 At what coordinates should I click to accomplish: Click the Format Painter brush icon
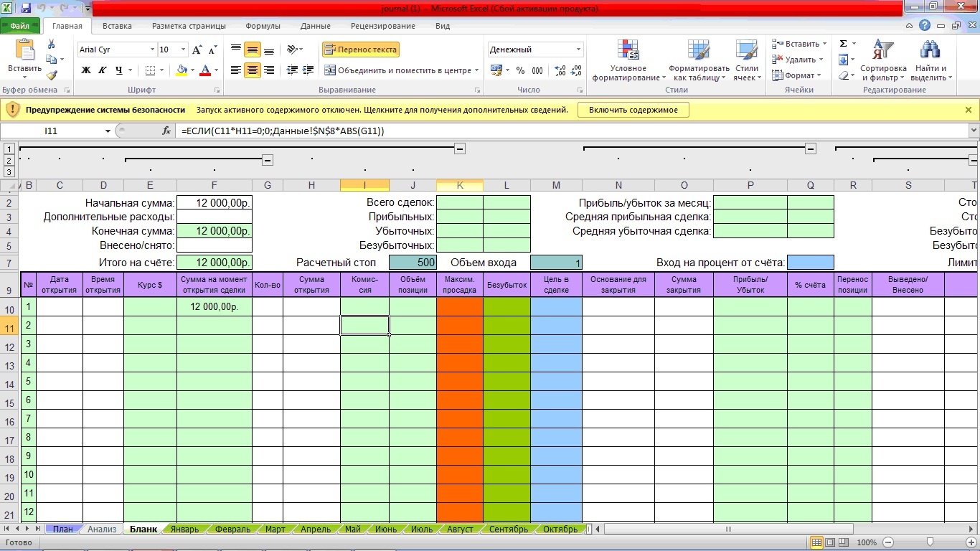pyautogui.click(x=52, y=75)
